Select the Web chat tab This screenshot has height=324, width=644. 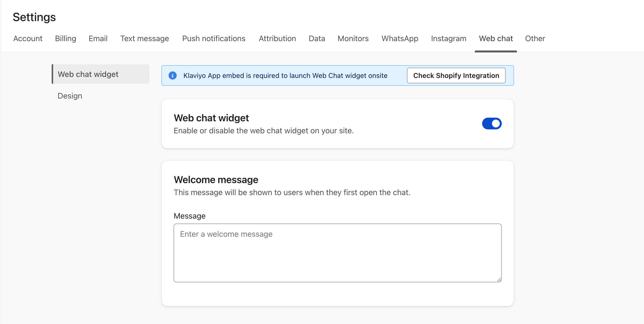pyautogui.click(x=496, y=38)
